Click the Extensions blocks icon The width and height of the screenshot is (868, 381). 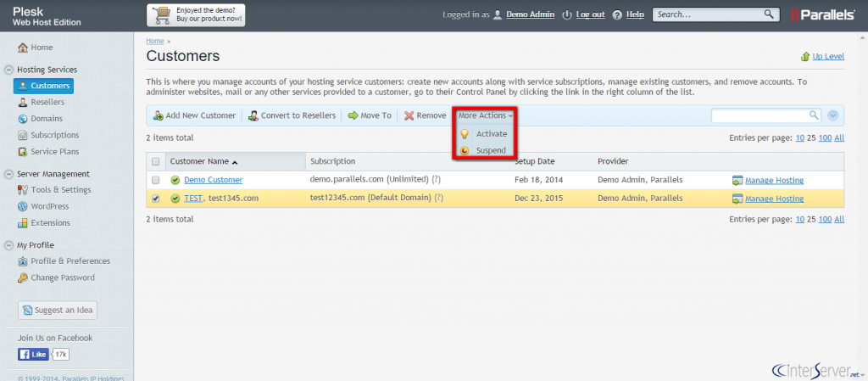(23, 223)
